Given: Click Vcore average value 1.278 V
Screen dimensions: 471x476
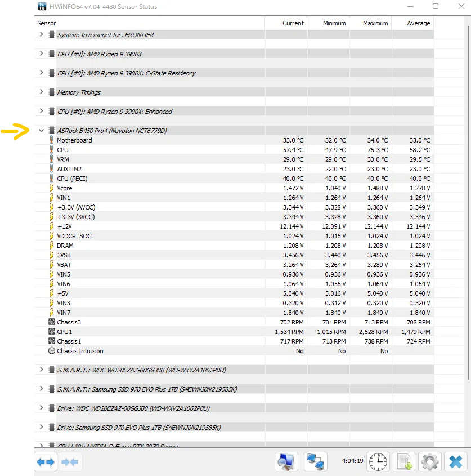Looking at the screenshot, I should (x=420, y=188).
